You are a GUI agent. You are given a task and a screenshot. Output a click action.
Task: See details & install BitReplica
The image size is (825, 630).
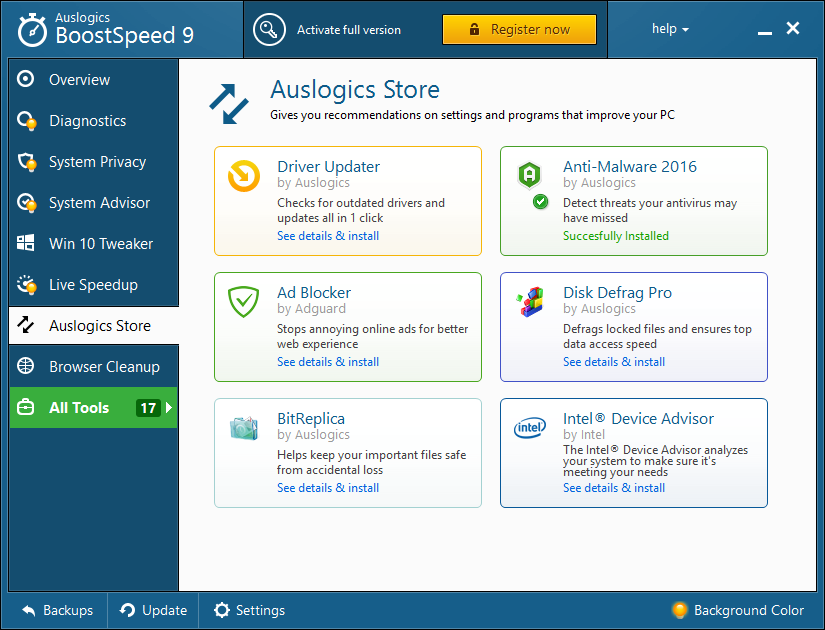(328, 488)
